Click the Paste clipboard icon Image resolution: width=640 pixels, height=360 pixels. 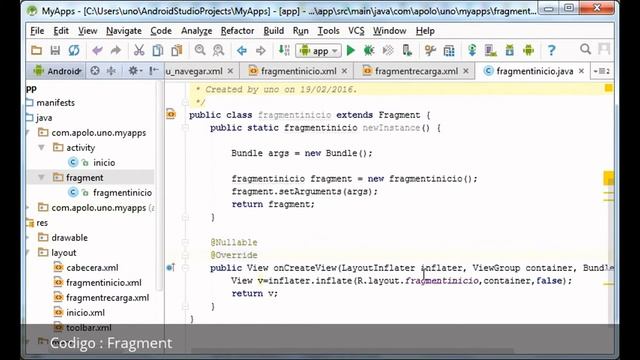(x=176, y=50)
